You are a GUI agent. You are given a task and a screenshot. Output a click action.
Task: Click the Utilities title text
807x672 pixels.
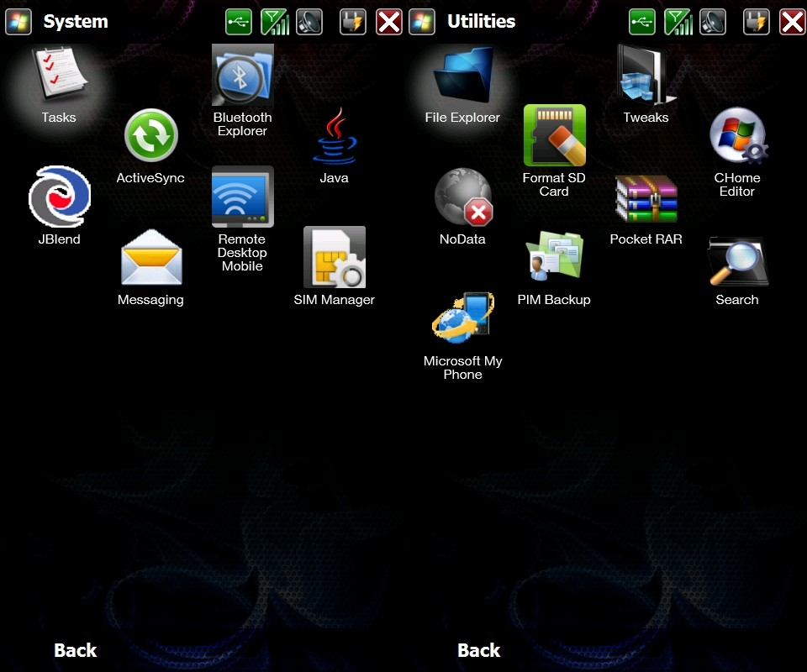481,22
